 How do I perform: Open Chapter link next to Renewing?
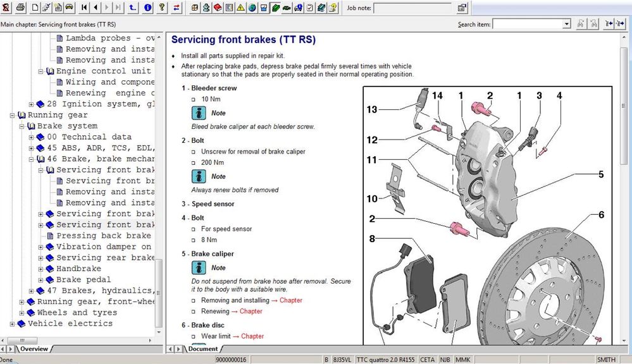click(x=251, y=312)
